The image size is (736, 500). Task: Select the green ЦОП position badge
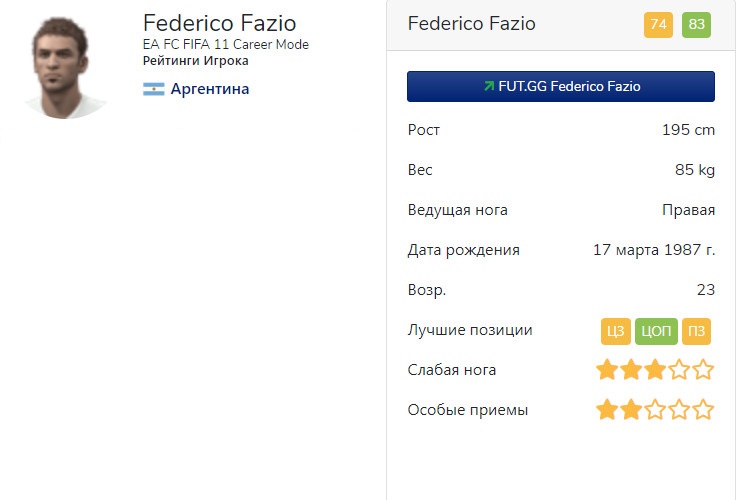coord(656,331)
